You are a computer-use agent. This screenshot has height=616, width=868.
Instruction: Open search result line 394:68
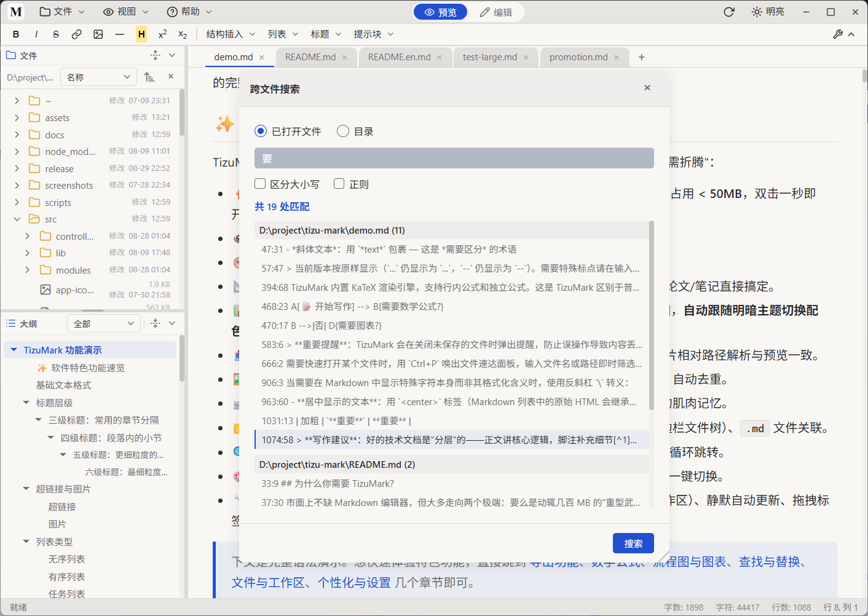[451, 288]
